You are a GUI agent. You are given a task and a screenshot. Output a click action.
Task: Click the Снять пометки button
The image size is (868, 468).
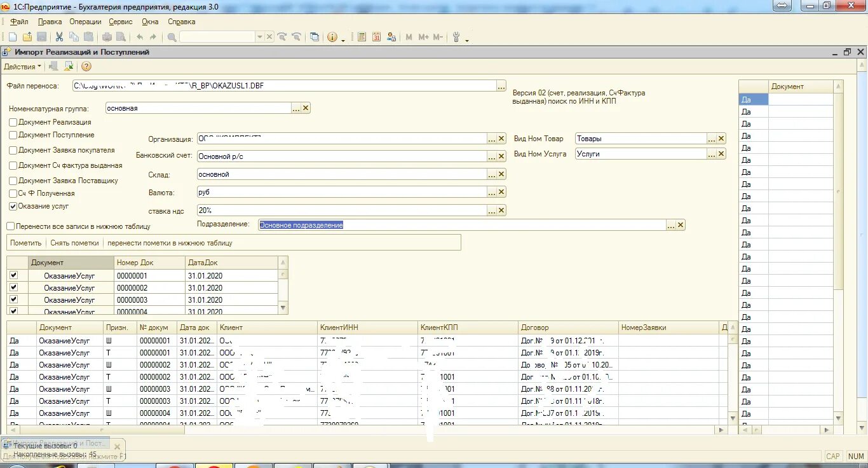click(74, 243)
